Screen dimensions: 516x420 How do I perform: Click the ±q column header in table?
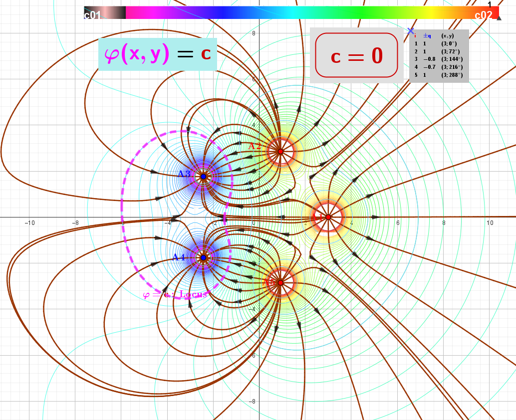tap(427, 36)
